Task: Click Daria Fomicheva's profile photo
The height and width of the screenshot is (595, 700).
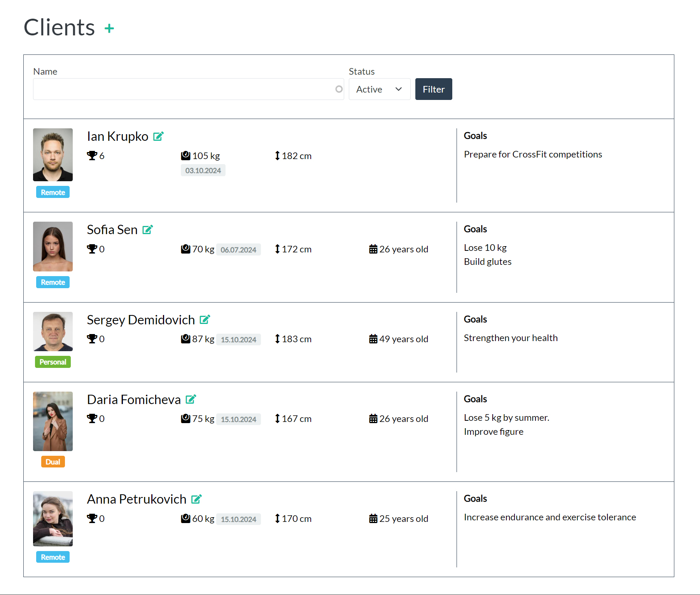Action: 53,421
